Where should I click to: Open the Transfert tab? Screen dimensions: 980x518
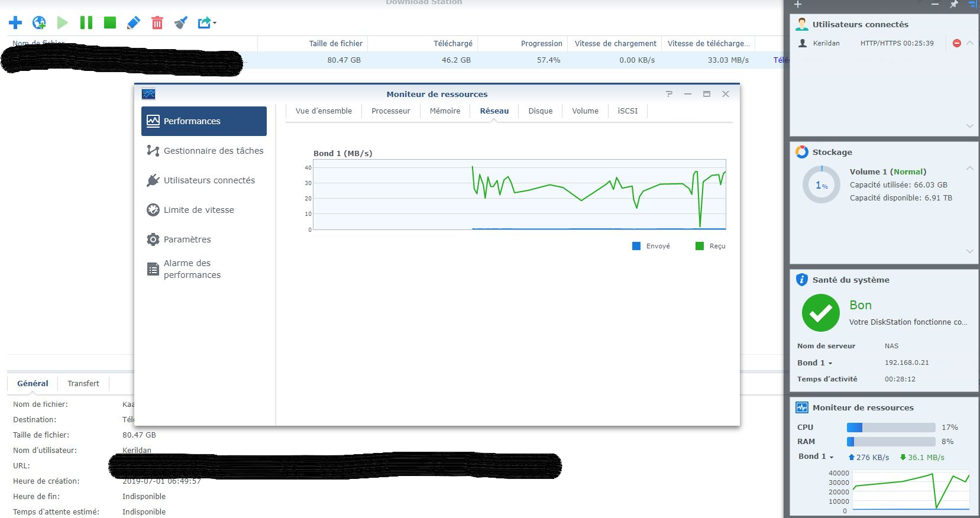83,384
